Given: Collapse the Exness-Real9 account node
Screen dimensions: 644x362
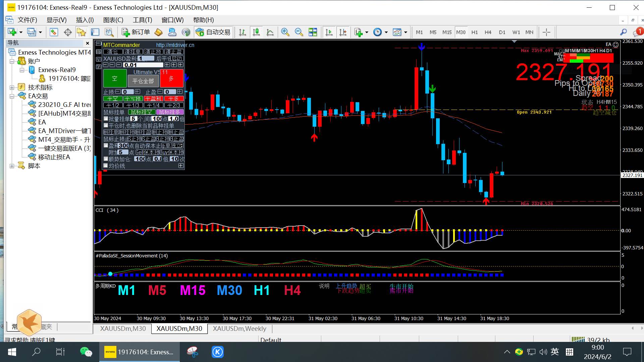Looking at the screenshot, I should (x=22, y=70).
